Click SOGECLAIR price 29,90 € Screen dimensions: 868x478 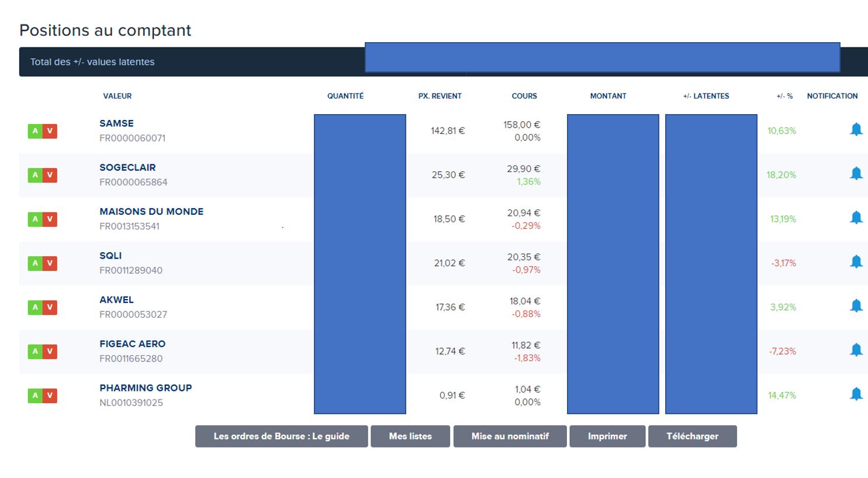[524, 169]
